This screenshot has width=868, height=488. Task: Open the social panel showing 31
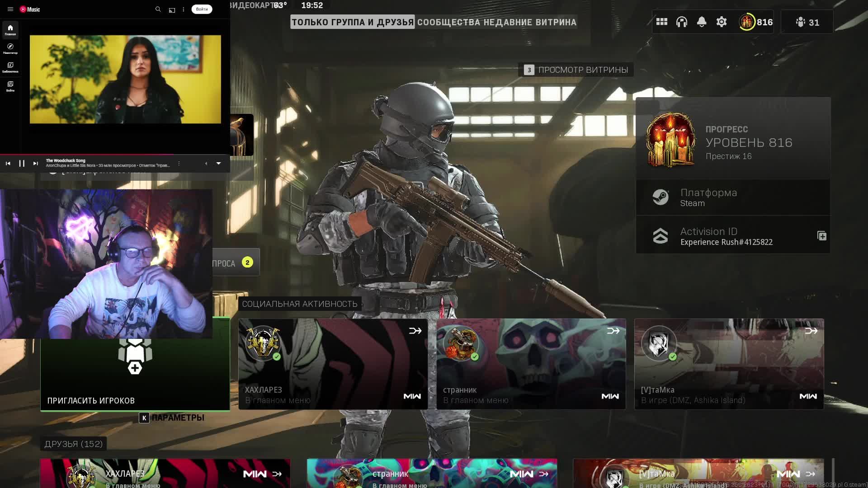click(x=807, y=22)
